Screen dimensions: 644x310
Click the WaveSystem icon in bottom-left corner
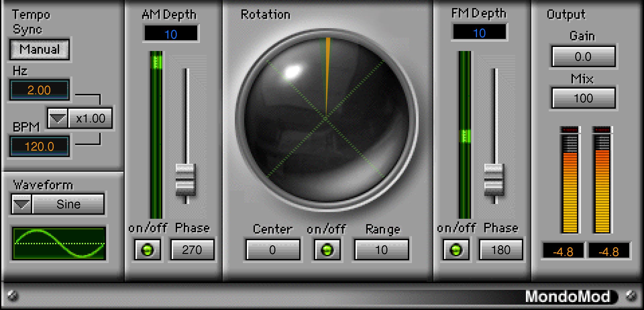pos(13,297)
